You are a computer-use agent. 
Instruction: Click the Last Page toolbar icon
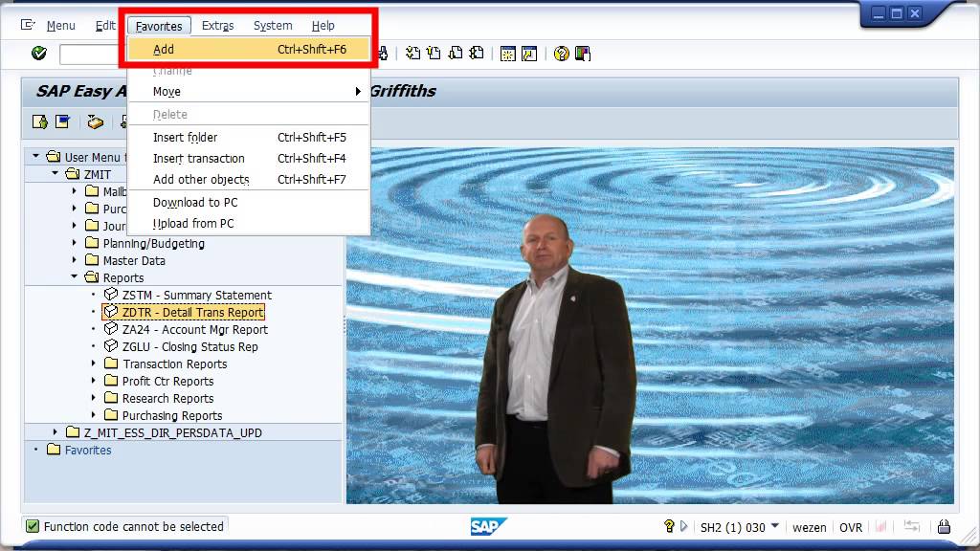[477, 54]
